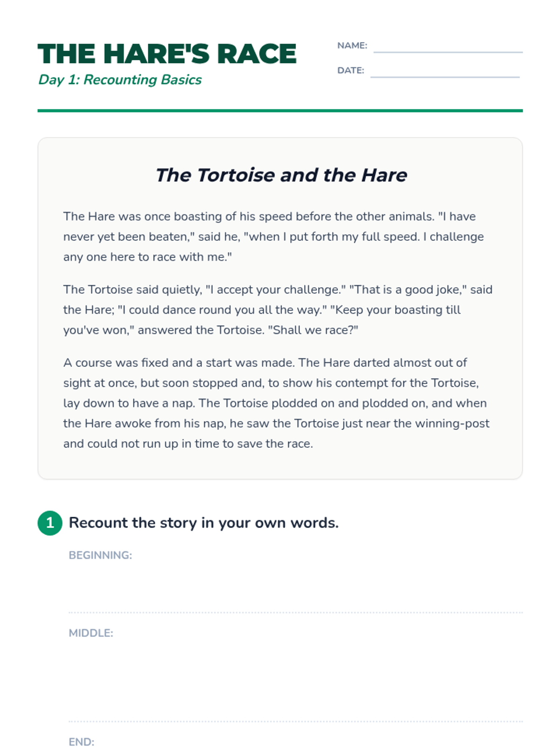Viewport: 560px width, 747px height.
Task: Click the "Recount the story in your own words" prompt
Action: coord(203,523)
